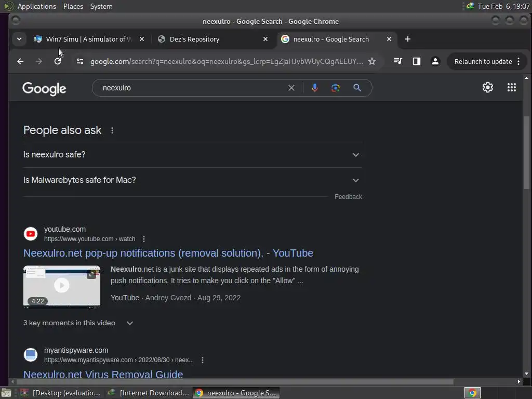
Task: Click the scroll down arrow
Action: point(526,374)
